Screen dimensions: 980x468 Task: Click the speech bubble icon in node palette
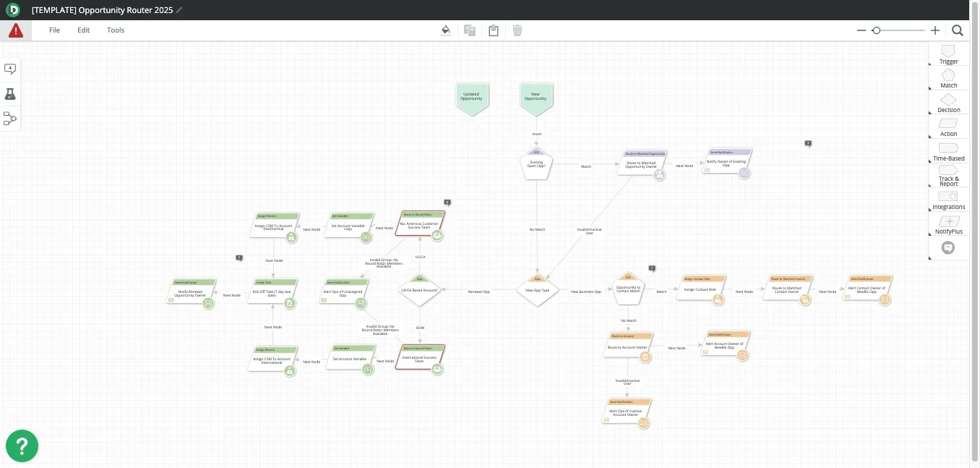click(x=948, y=247)
